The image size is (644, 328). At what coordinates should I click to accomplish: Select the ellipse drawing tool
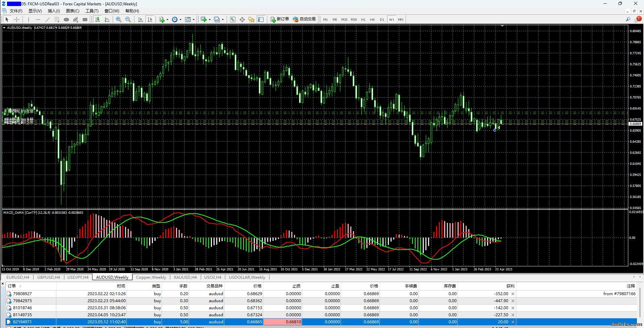[x=66, y=19]
